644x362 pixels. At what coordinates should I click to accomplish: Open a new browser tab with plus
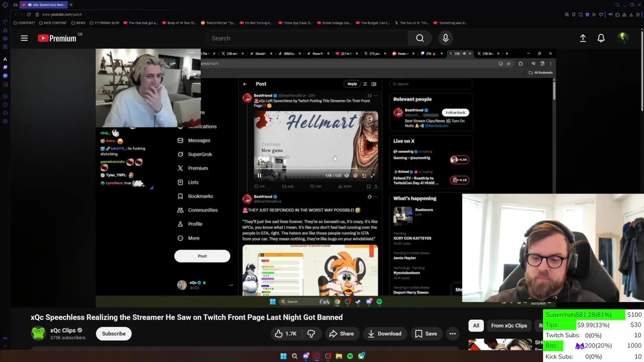(x=71, y=5)
